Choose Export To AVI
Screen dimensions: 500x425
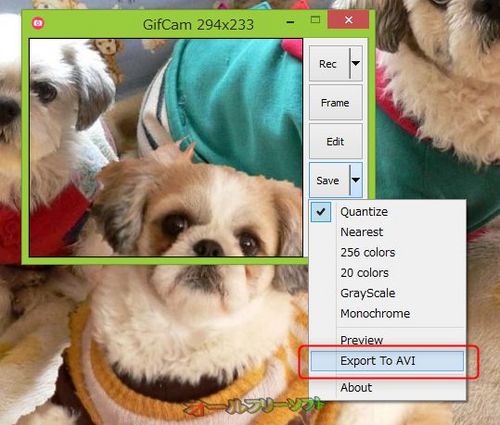387,361
